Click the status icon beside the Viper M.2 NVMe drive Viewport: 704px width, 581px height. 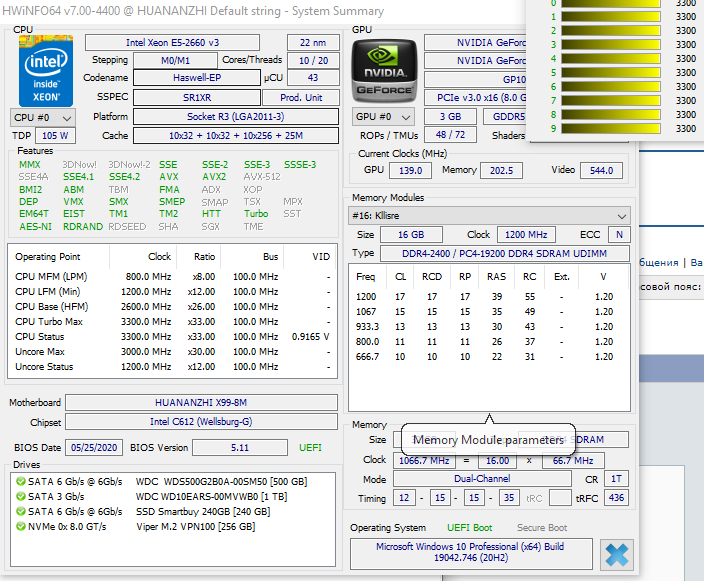(21, 526)
